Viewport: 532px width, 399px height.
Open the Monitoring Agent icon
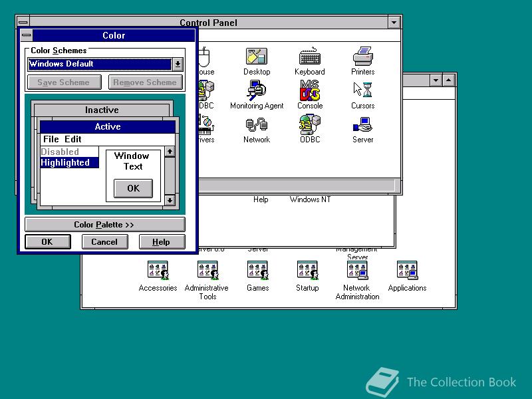(257, 95)
